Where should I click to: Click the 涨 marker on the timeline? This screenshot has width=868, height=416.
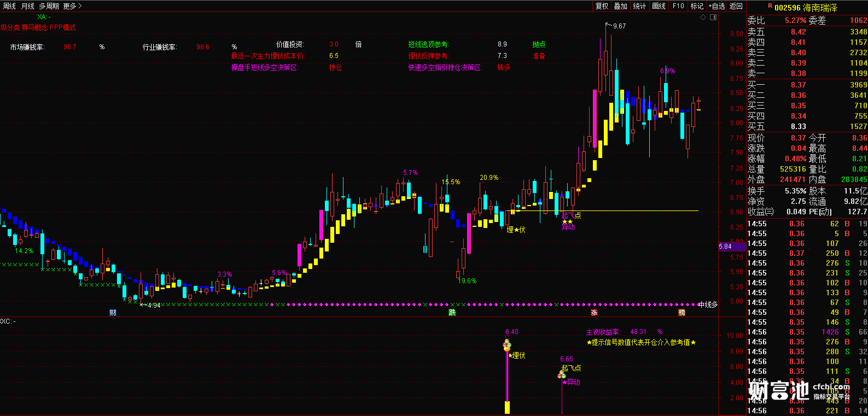click(594, 313)
